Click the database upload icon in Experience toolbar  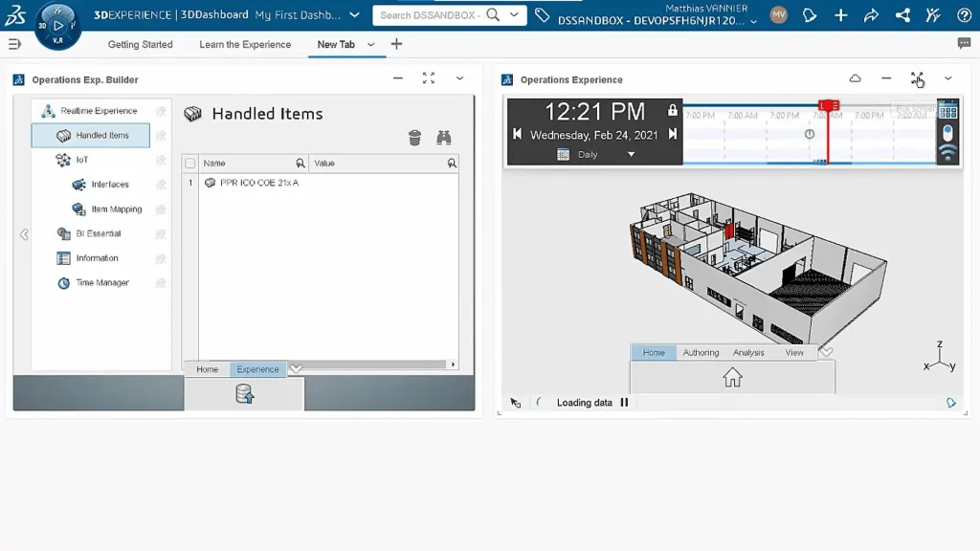coord(244,393)
